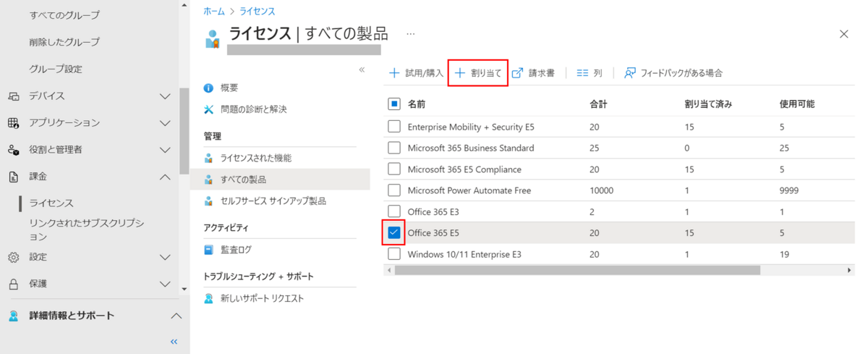Image resolution: width=868 pixels, height=354 pixels.
Task: Open the more options ellipsis by title
Action: pyautogui.click(x=410, y=34)
